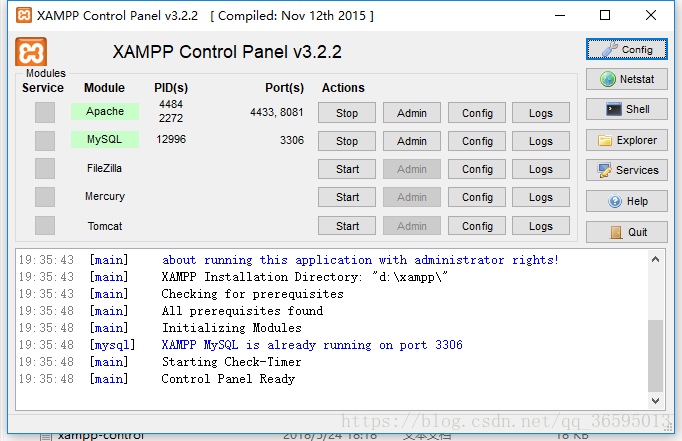The width and height of the screenshot is (682, 441).
Task: Click the FileZilla module name
Action: (x=104, y=168)
